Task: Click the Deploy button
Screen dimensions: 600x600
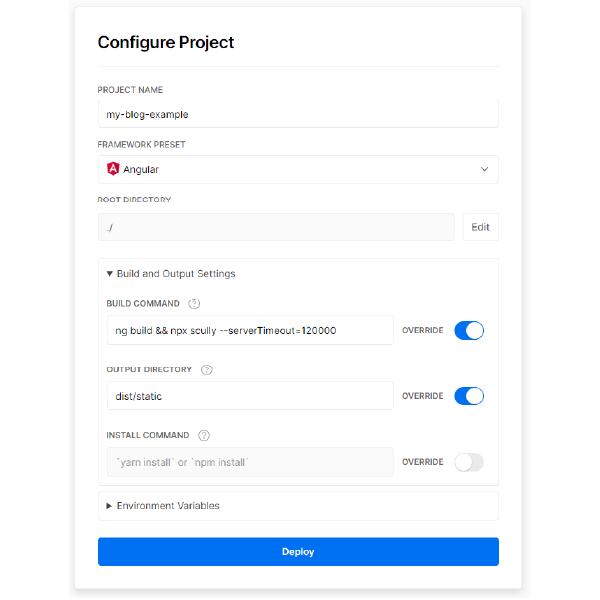Action: pyautogui.click(x=298, y=551)
